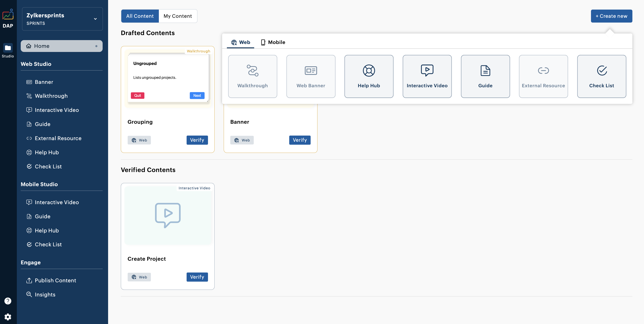Open Walkthrough under Web Studio
This screenshot has width=644, height=324.
[x=47, y=96]
